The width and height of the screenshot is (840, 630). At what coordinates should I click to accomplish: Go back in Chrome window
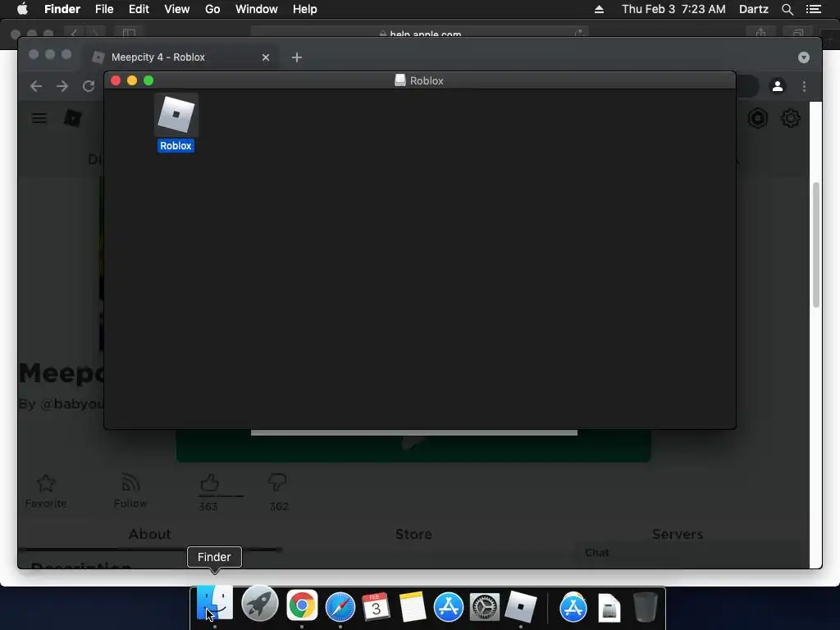pos(36,86)
